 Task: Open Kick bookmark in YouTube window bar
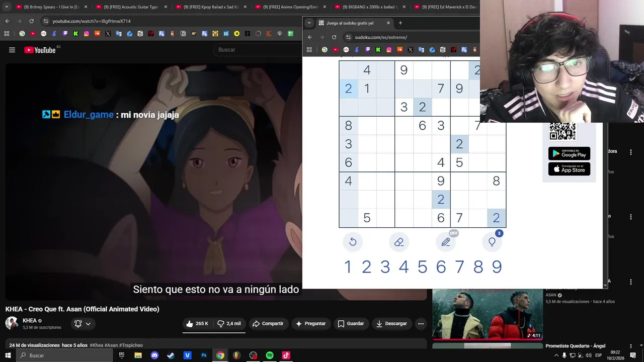(x=75, y=34)
